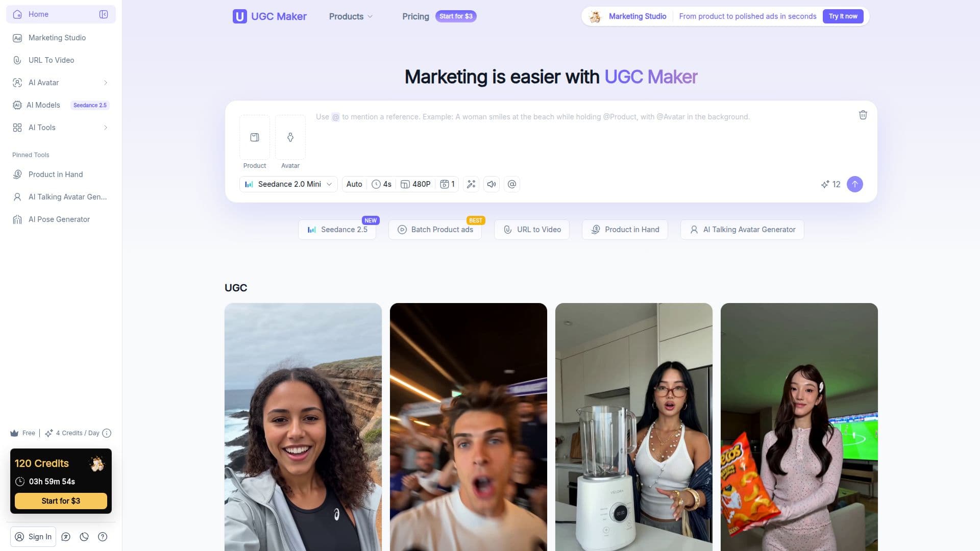Image resolution: width=980 pixels, height=551 pixels.
Task: Expand the Products menu in the header
Action: (351, 16)
